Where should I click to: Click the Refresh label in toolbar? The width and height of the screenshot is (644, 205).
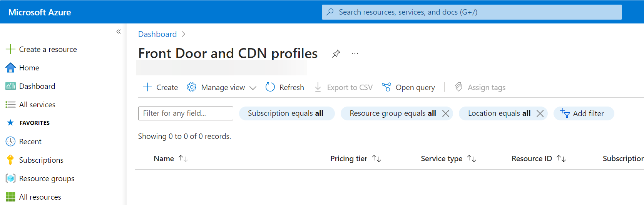[x=292, y=87]
